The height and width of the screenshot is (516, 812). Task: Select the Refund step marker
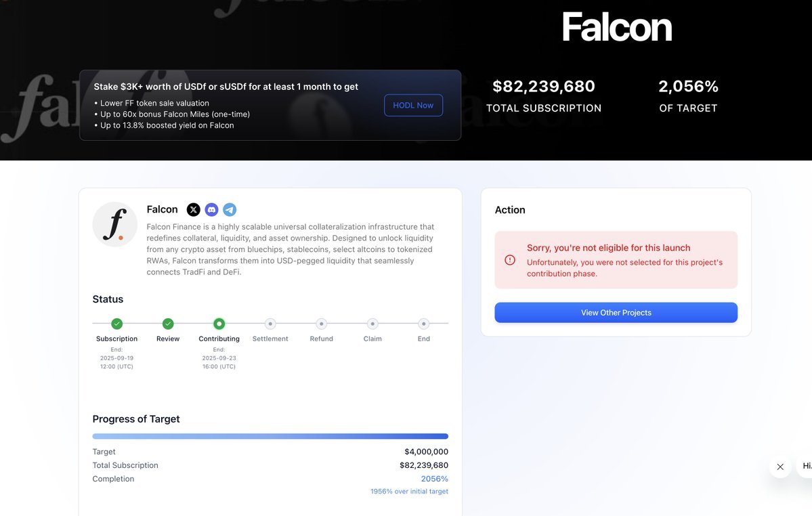[x=322, y=324]
